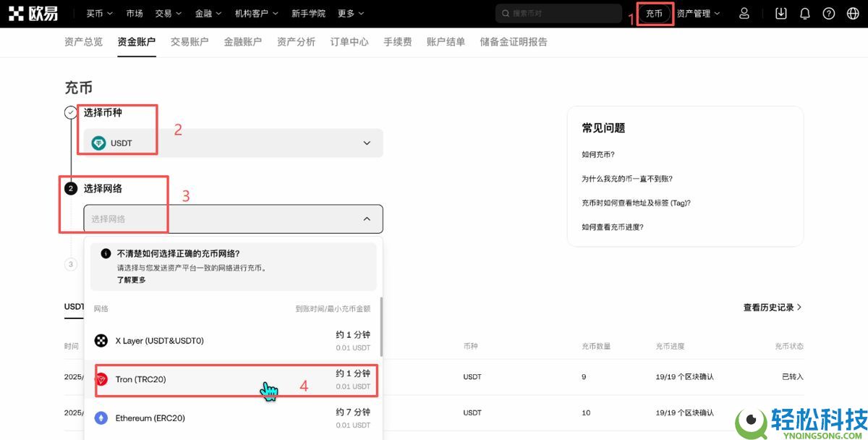Click the 搜索币对 search field
Image resolution: width=868 pixels, height=440 pixels.
[558, 13]
